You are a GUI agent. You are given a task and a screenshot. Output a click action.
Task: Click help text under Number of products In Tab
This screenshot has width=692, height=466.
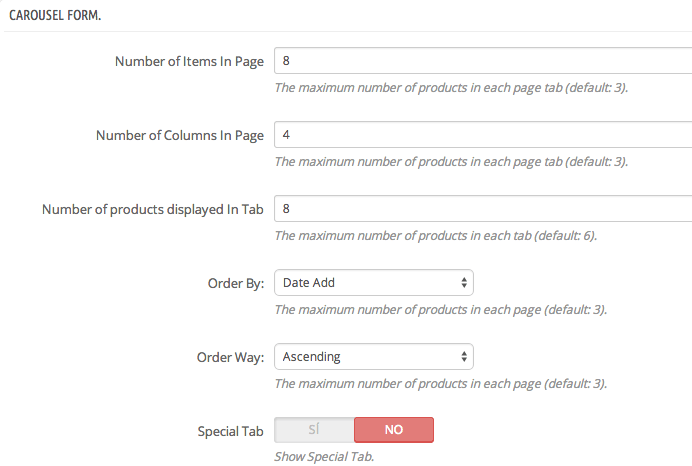[x=436, y=236]
